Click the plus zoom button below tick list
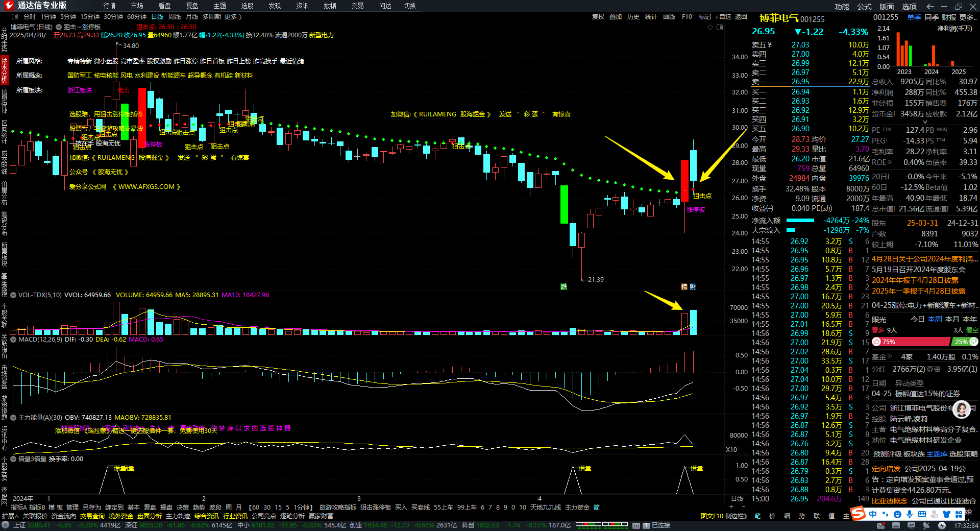The height and width of the screenshot is (531, 980). (731, 507)
